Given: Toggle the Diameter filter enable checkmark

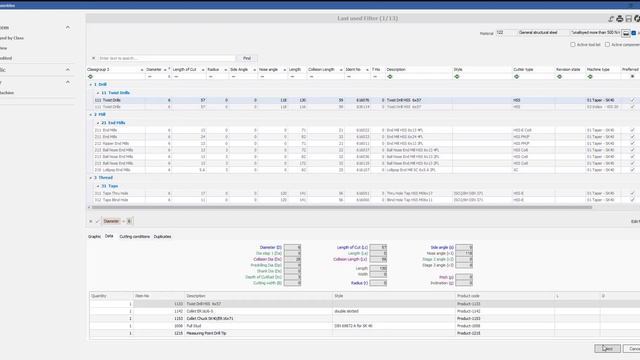Looking at the screenshot, I should pos(98,221).
